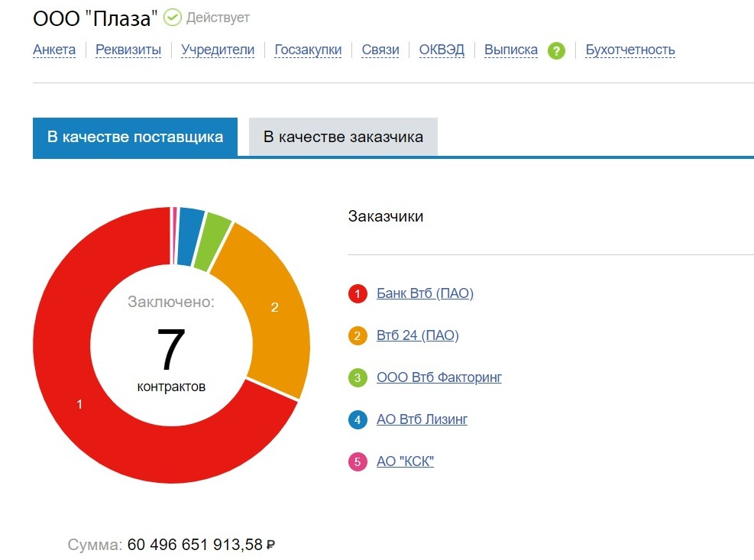Click blue circle number 4 legend marker

pos(358,419)
